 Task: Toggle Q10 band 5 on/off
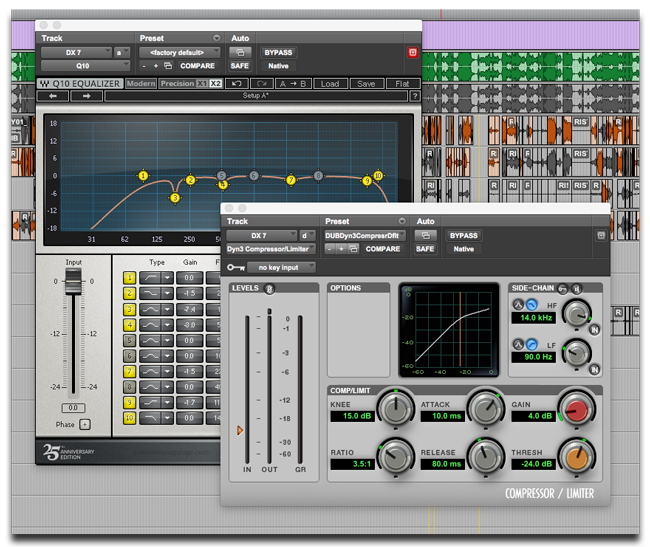point(129,341)
